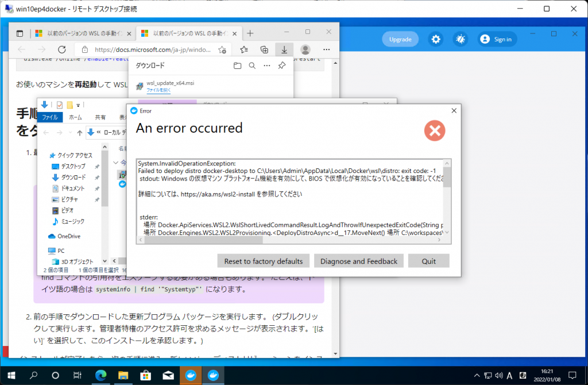Open Edge settings and more menu

pos(326,49)
